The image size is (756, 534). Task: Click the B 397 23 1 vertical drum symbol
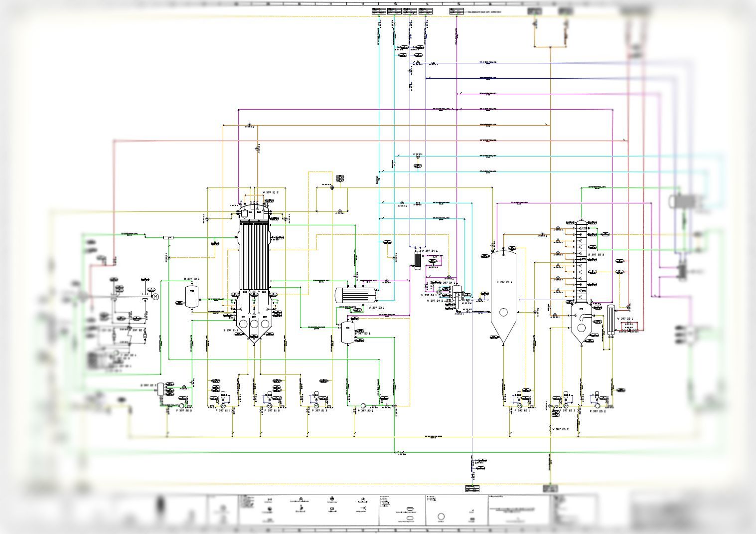point(348,333)
